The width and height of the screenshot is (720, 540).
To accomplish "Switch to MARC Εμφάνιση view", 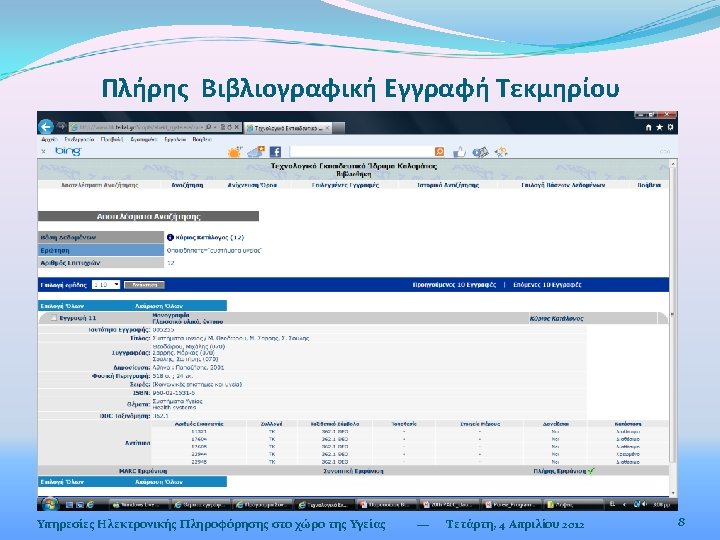I will [x=143, y=471].
